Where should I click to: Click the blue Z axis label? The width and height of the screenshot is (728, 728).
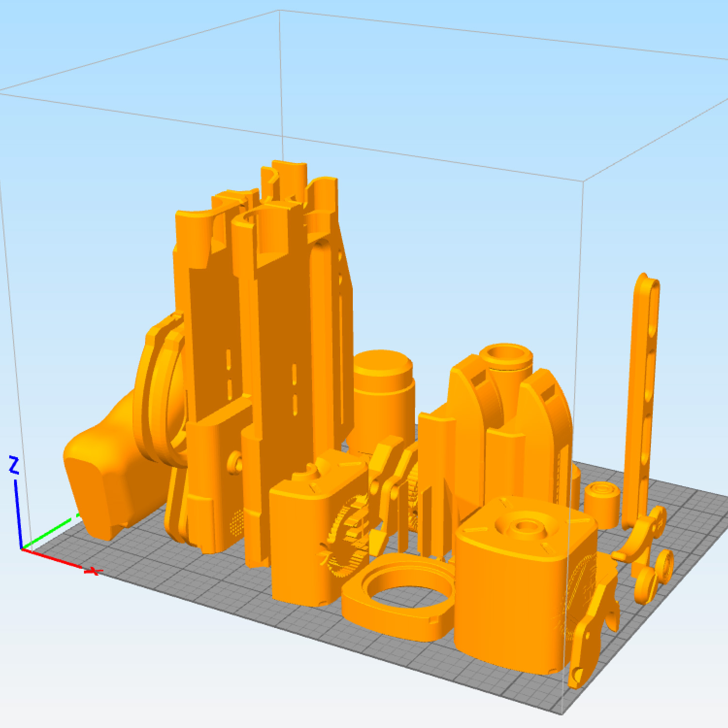pyautogui.click(x=14, y=465)
